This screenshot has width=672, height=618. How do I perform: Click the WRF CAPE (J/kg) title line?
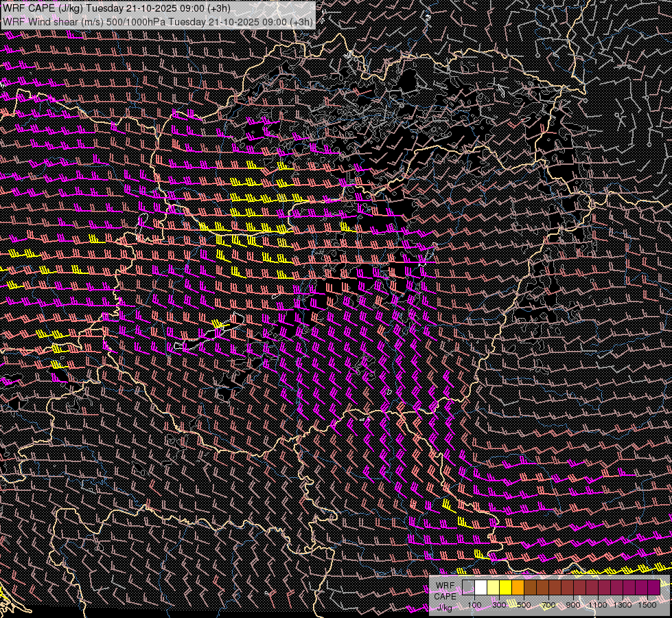click(117, 8)
